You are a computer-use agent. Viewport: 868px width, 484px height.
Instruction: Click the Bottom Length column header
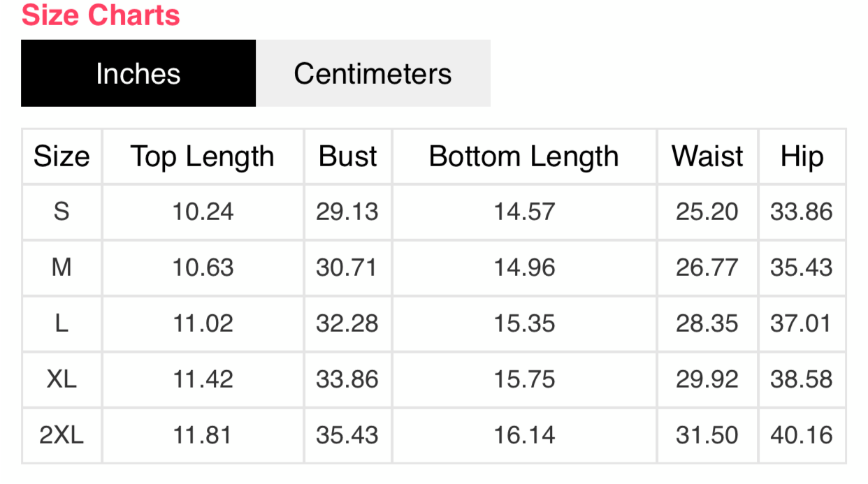(524, 156)
